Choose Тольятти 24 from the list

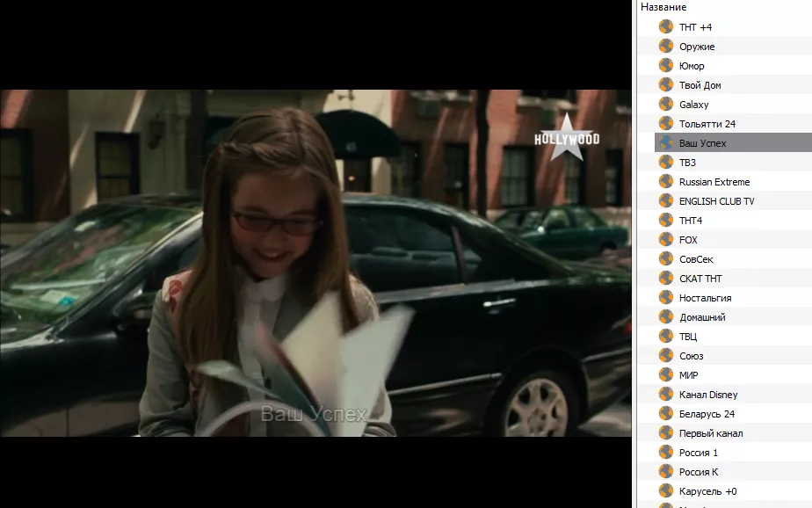707,124
